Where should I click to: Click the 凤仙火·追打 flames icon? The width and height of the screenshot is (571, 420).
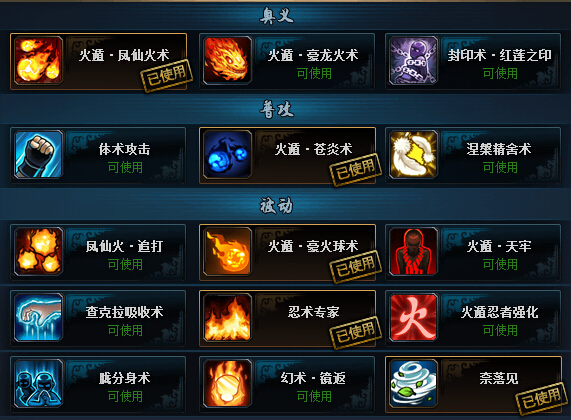(x=38, y=251)
